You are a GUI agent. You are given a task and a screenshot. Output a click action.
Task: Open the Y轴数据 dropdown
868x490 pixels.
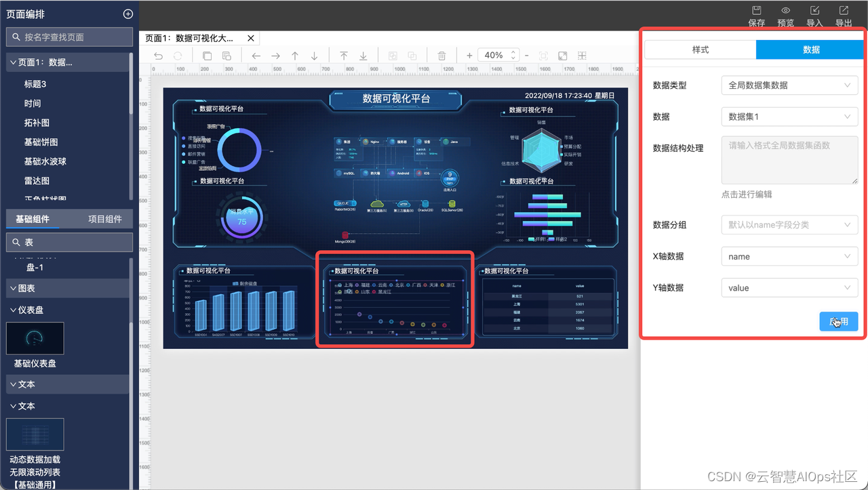point(790,287)
